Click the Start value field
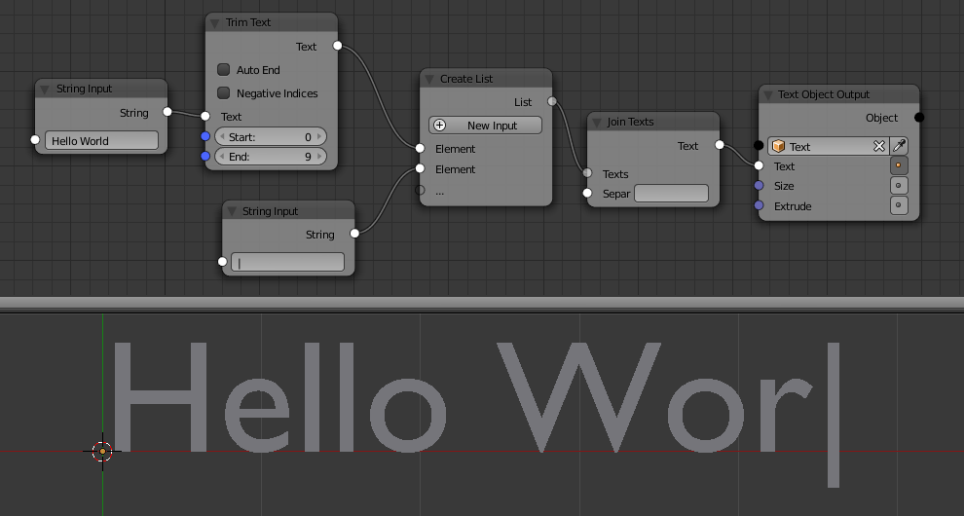964x516 pixels. [x=271, y=137]
